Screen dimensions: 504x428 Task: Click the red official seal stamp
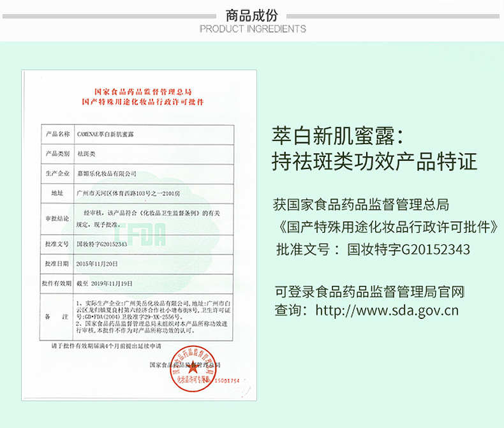click(x=193, y=369)
